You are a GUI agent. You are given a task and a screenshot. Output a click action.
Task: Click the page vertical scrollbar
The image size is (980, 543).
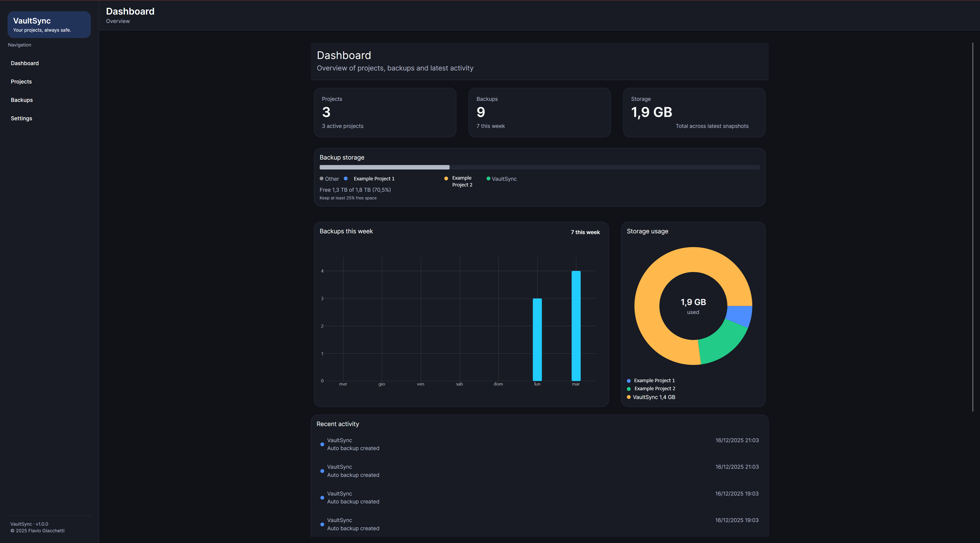tap(972, 227)
